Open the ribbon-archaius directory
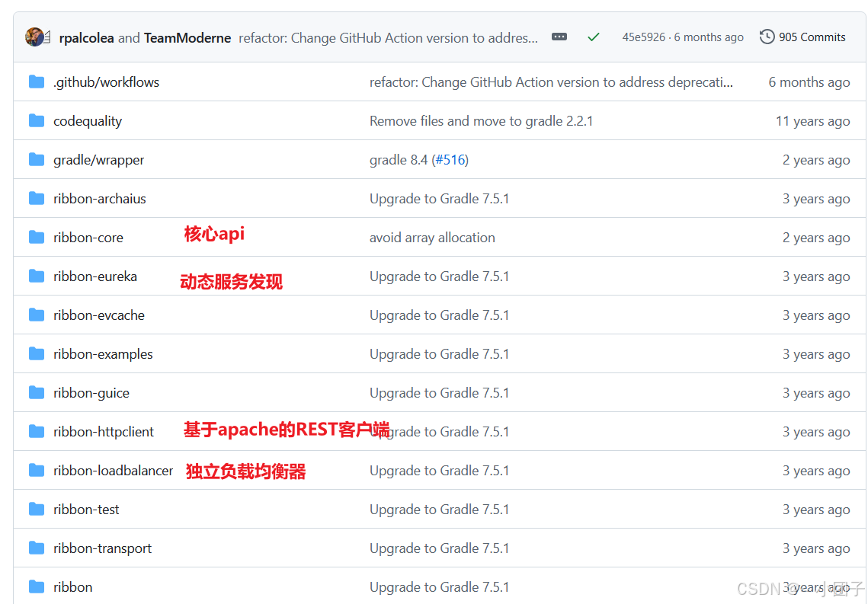Image resolution: width=868 pixels, height=604 pixels. (100, 199)
